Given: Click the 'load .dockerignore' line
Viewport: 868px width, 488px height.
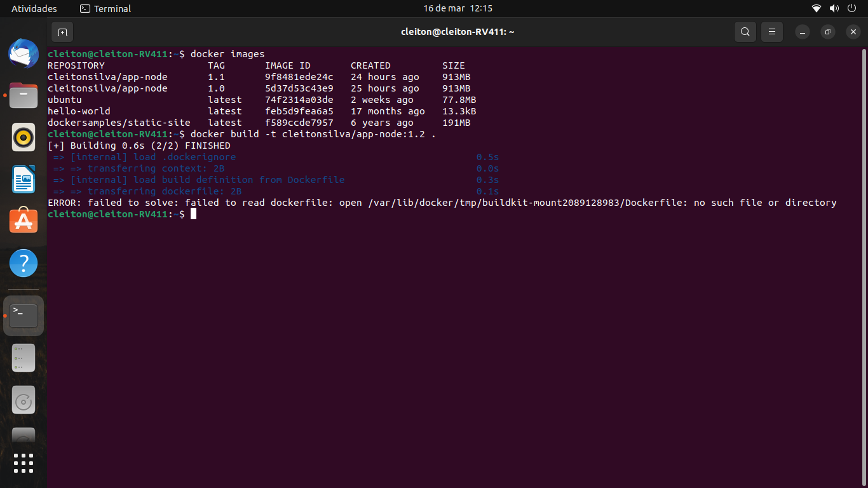Looking at the screenshot, I should pos(145,157).
